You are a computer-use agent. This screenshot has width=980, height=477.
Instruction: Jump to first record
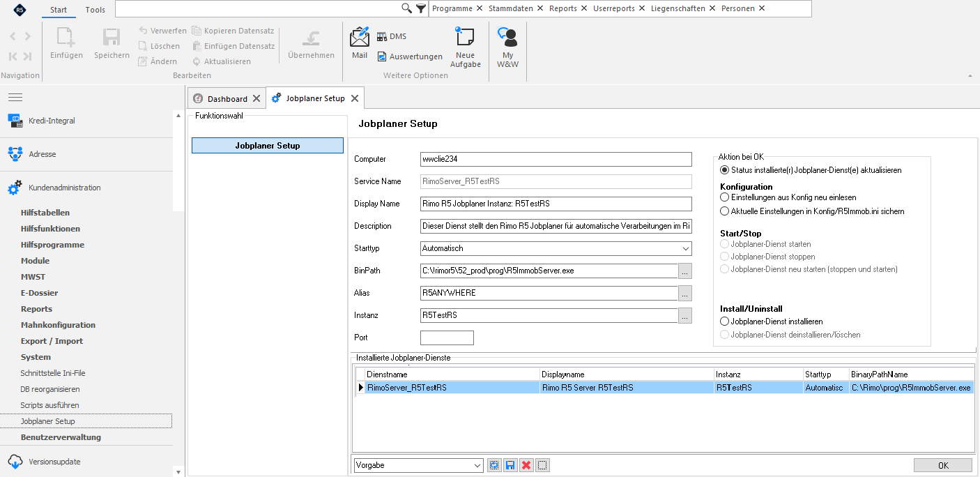(x=13, y=56)
